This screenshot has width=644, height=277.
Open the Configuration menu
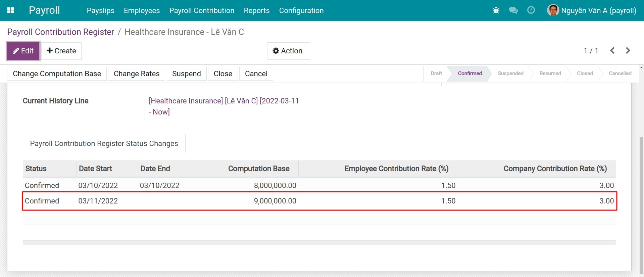click(x=301, y=11)
